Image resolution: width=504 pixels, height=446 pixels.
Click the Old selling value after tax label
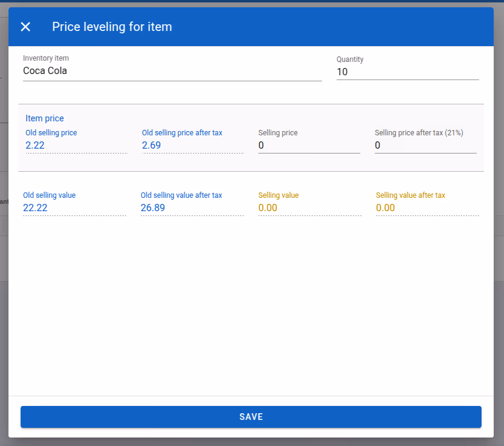tap(181, 195)
